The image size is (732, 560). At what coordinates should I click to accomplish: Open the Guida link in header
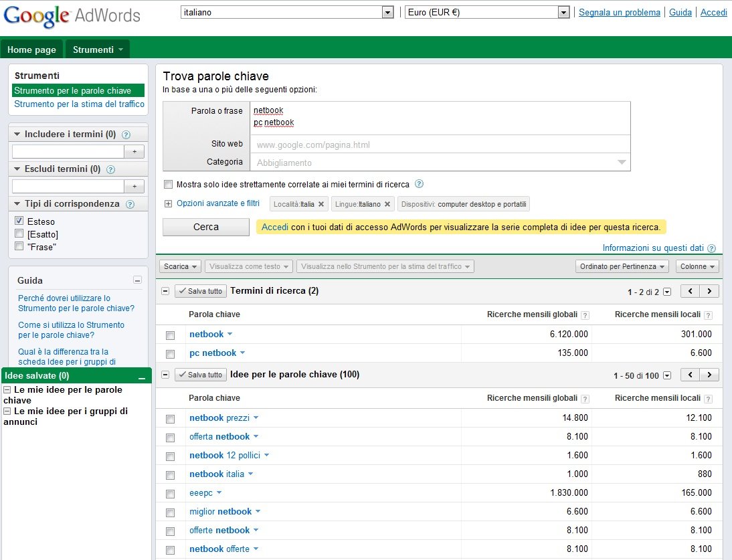[680, 12]
